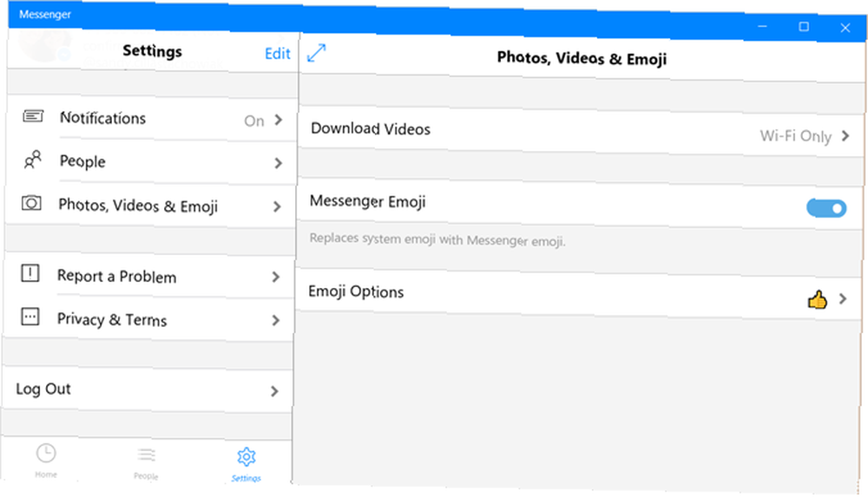The image size is (868, 497).
Task: Open the Download Videos chevron
Action: [845, 135]
